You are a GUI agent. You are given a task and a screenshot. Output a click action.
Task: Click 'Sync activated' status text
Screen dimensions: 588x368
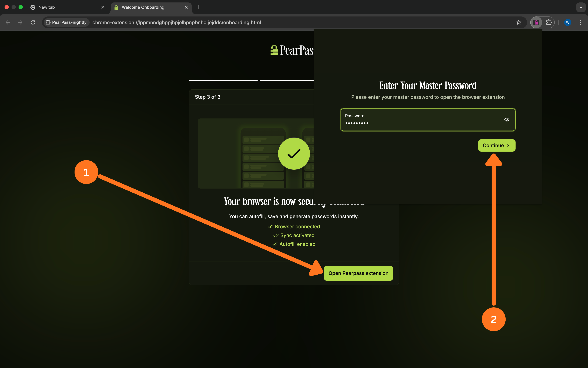pyautogui.click(x=297, y=235)
